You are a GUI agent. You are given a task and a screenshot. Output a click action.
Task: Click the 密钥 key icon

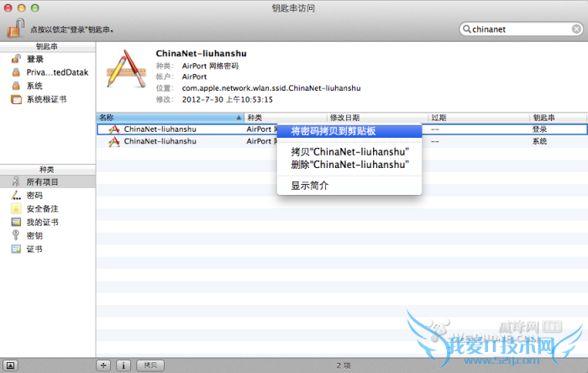[16, 235]
